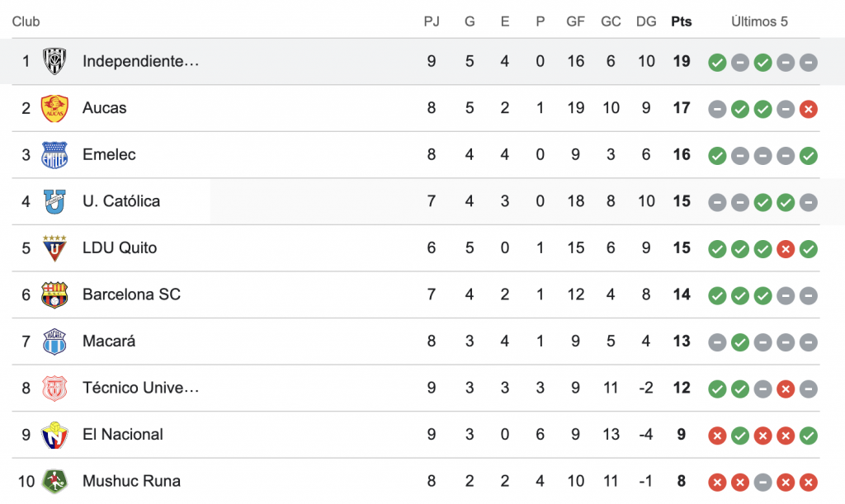Click the LDU Quito crest icon
Viewport: 845px width, 504px height.
coord(54,248)
